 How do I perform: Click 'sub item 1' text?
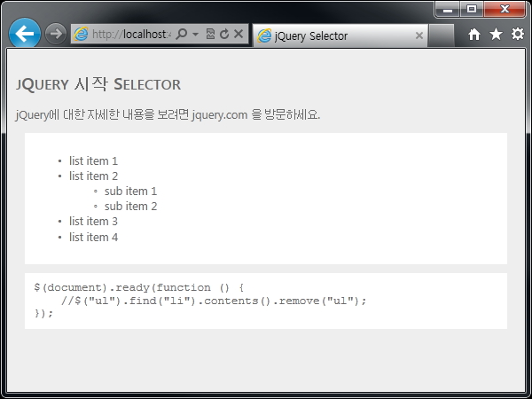pos(130,191)
